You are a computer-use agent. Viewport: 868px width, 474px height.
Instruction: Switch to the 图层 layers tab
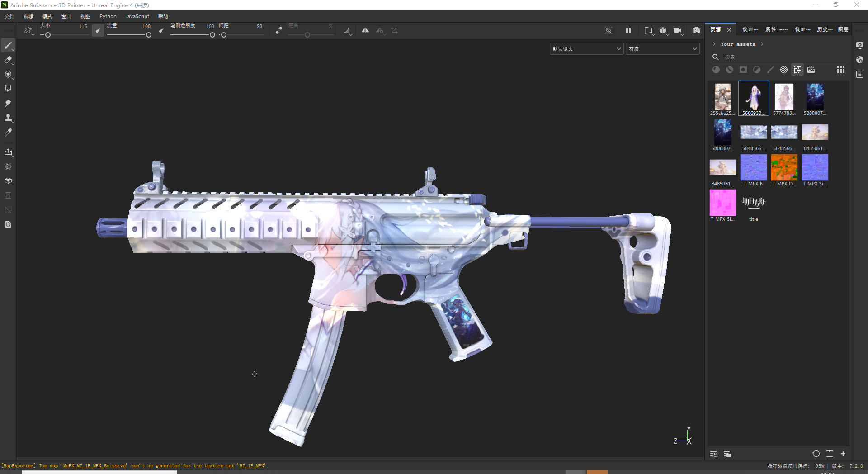843,29
